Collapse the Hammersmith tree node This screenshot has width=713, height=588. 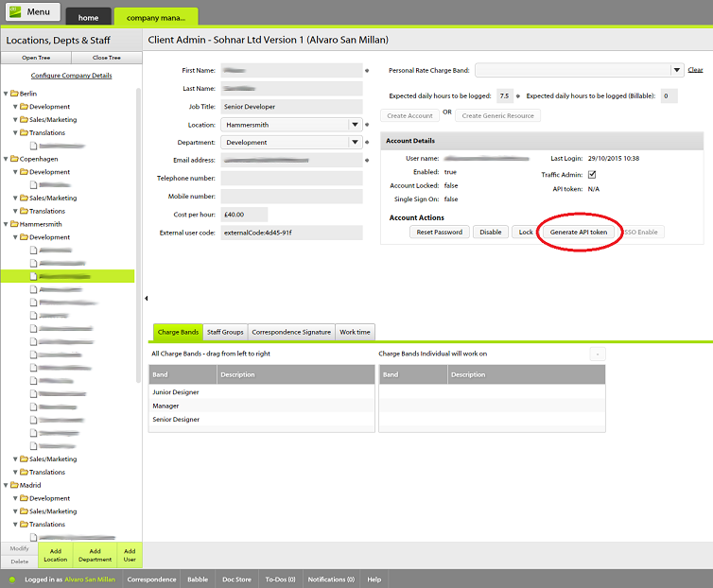pos(6,224)
